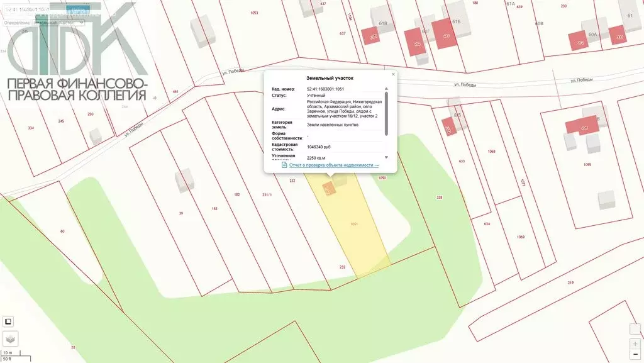Zoom out with the minus button

click(635, 354)
